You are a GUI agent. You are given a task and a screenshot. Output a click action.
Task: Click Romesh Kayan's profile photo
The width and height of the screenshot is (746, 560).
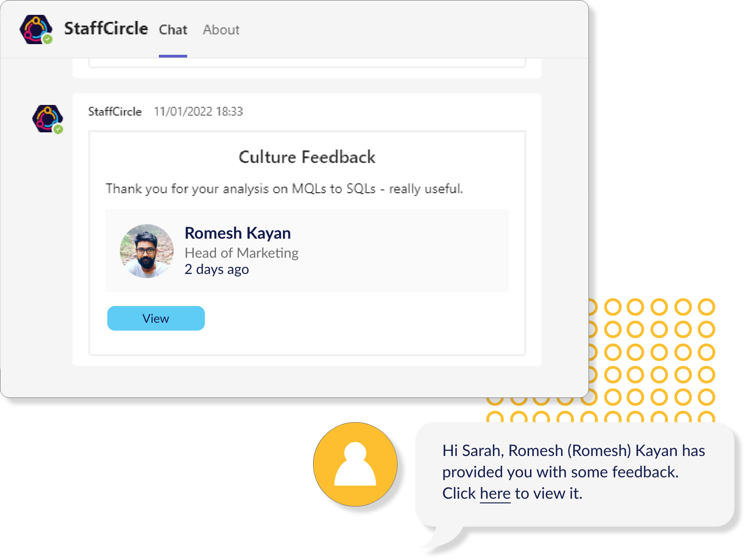pyautogui.click(x=147, y=251)
